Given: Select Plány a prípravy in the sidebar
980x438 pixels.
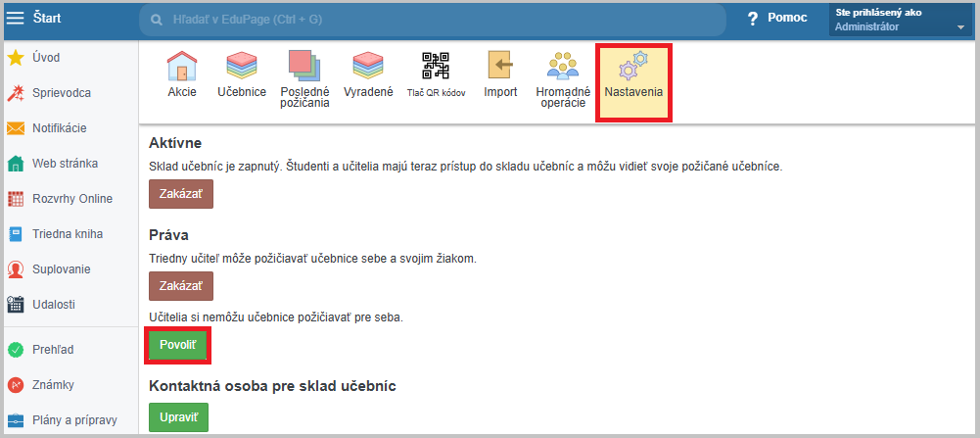Looking at the screenshot, I should pyautogui.click(x=74, y=420).
